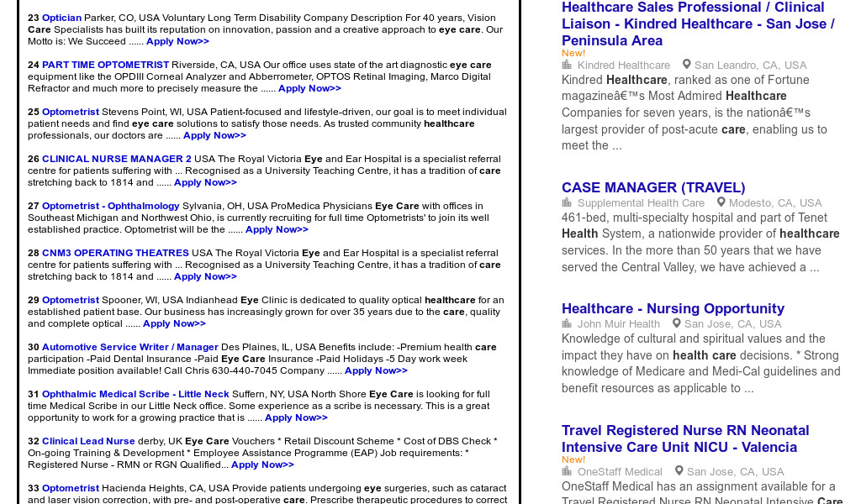
Task: Click the 'Kindred Healthcare' company name
Action: pyautogui.click(x=624, y=66)
